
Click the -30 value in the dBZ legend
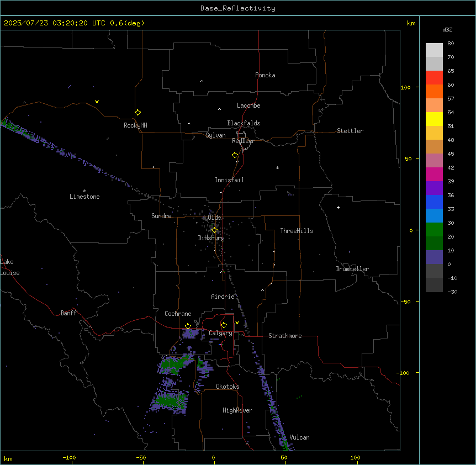pos(452,292)
